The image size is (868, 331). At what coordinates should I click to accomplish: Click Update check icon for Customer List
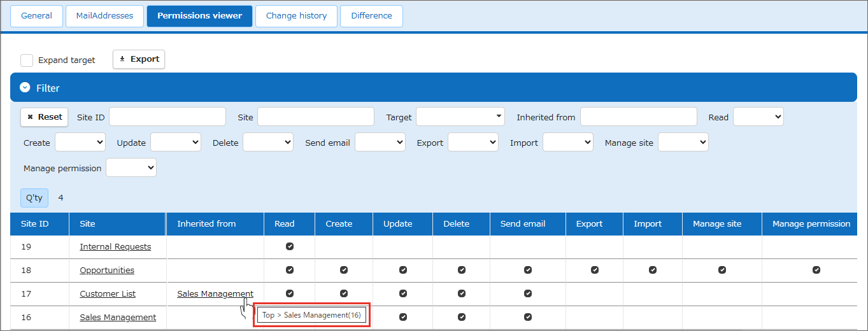point(403,293)
